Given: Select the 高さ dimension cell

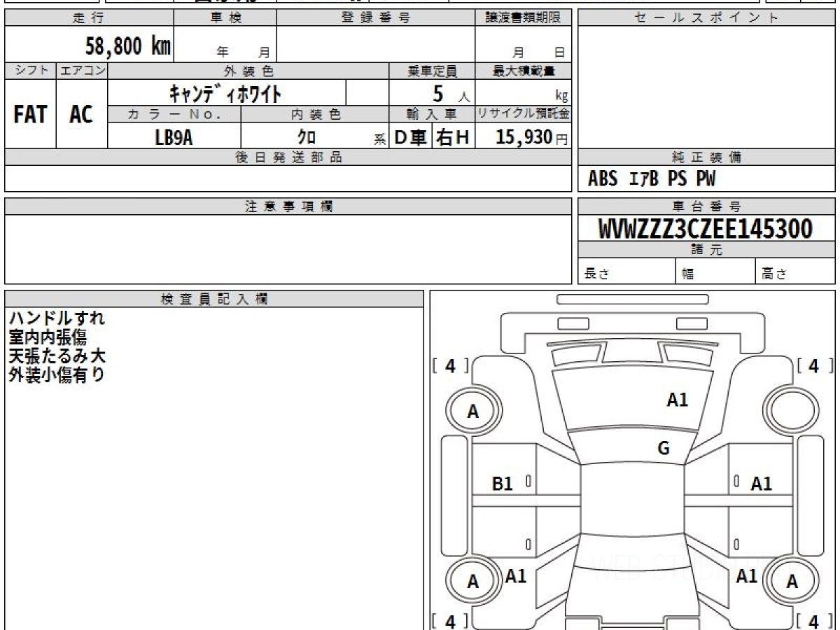Looking at the screenshot, I should (795, 272).
